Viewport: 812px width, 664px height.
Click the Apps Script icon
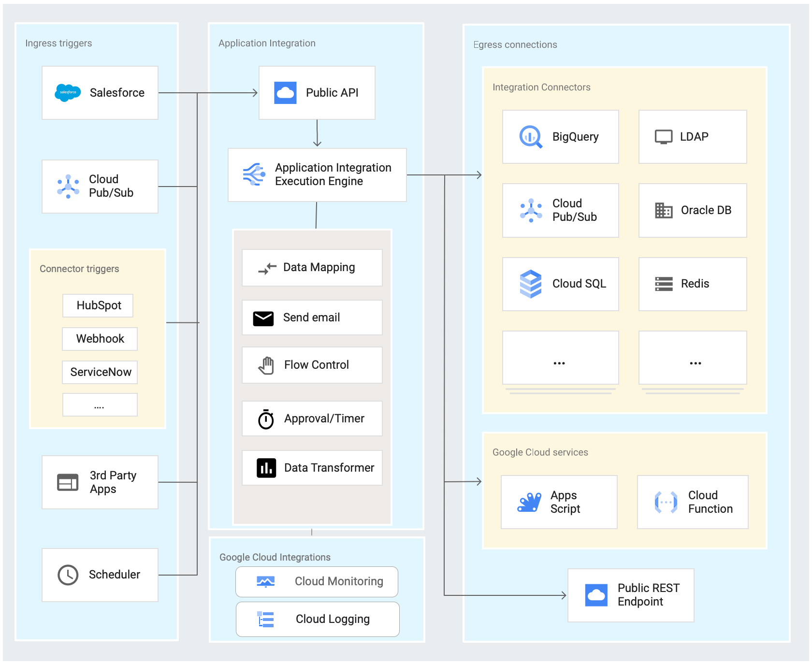[529, 502]
